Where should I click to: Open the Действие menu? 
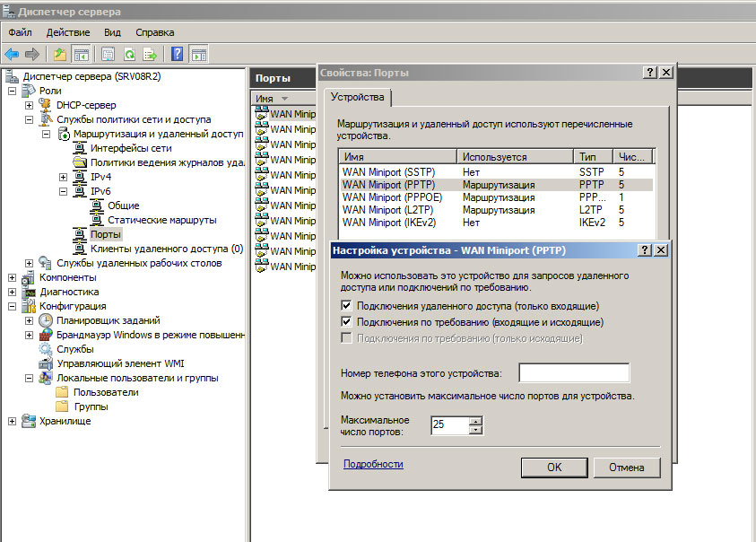(67, 32)
